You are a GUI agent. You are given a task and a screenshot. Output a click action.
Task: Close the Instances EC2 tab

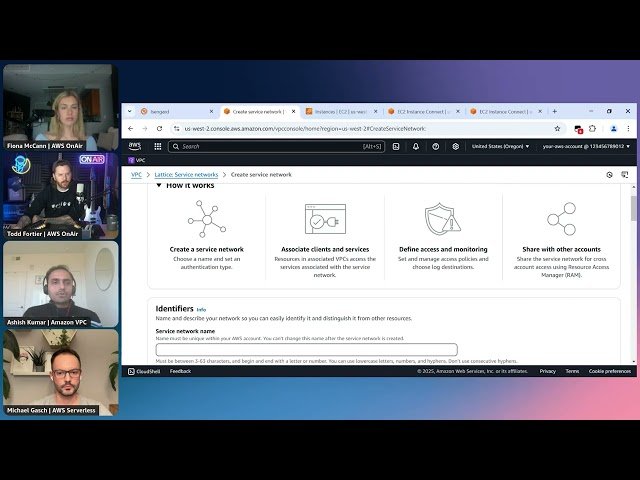pyautogui.click(x=376, y=111)
